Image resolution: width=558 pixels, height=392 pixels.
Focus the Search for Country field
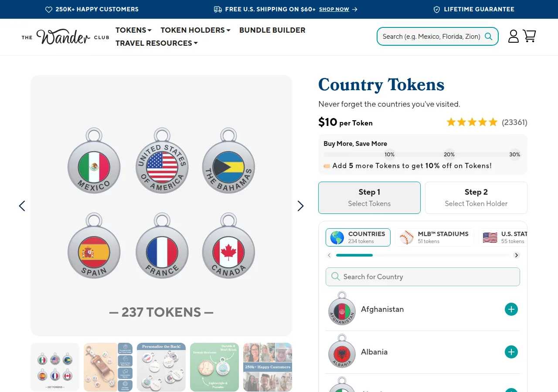coord(423,277)
